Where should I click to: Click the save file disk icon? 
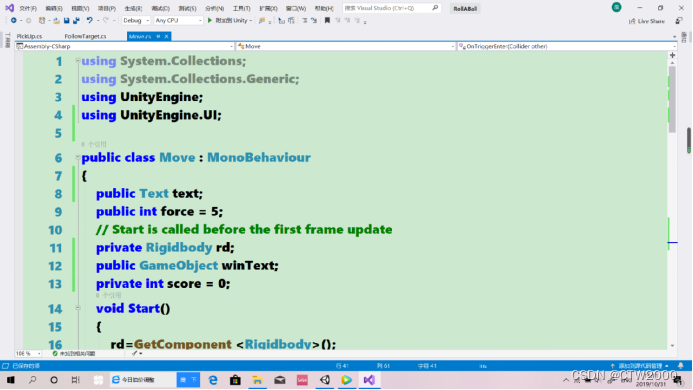[x=66, y=20]
